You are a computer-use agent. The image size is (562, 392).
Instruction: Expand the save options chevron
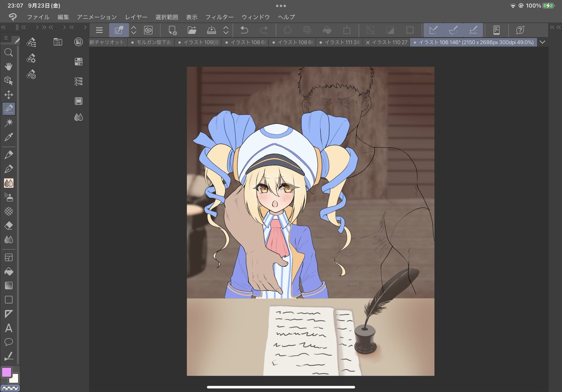pyautogui.click(x=225, y=30)
